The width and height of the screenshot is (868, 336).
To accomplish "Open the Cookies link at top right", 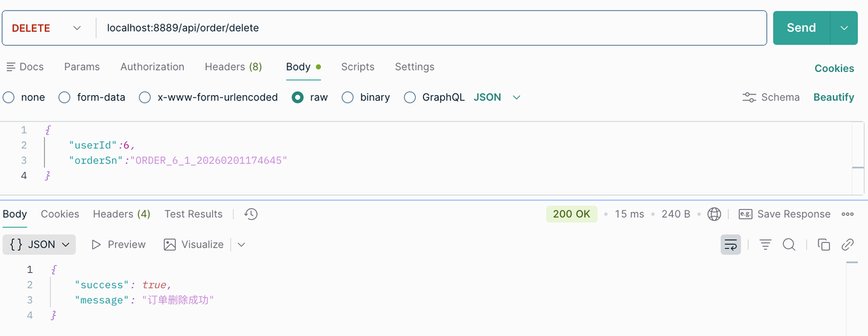I will click(x=835, y=69).
